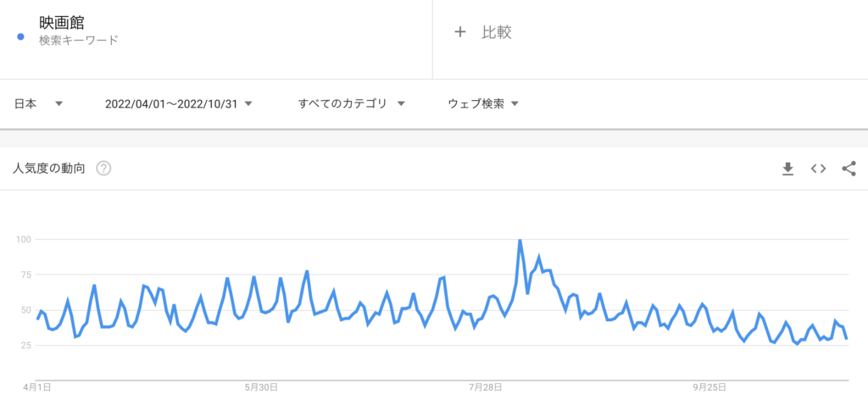Viewport: 868px width, 411px height.
Task: Click the plus icon next to 比較
Action: pos(459,32)
